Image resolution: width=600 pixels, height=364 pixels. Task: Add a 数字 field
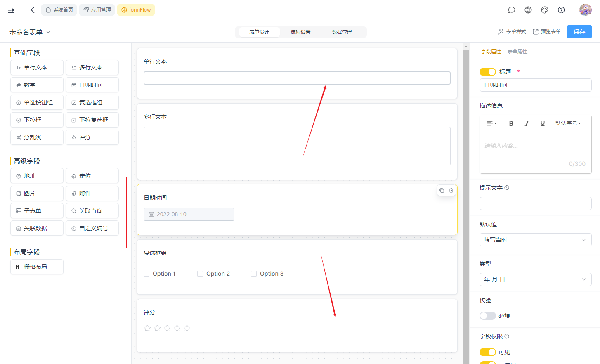[x=37, y=85]
